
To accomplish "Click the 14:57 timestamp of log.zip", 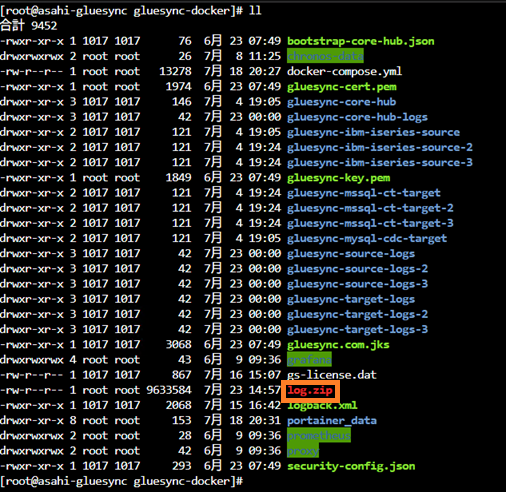I will pyautogui.click(x=265, y=390).
